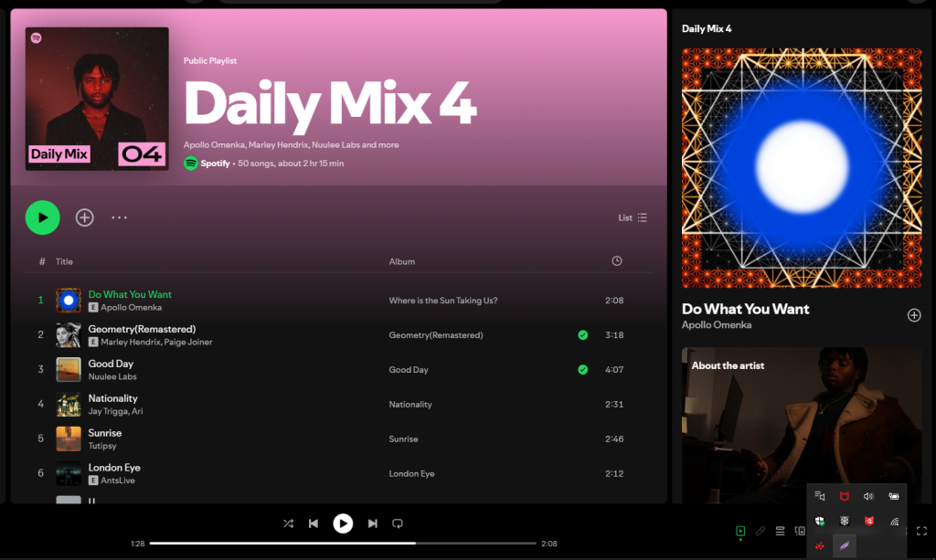Click the Good Day track thumbnail
The height and width of the screenshot is (560, 936).
[x=68, y=370]
